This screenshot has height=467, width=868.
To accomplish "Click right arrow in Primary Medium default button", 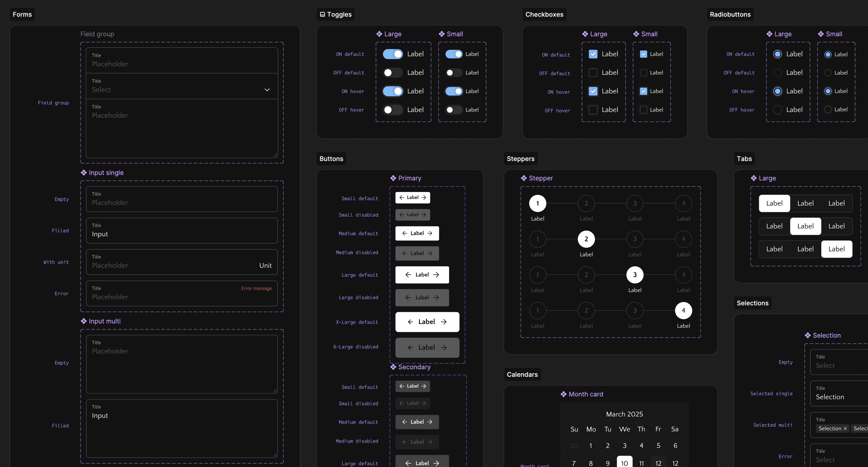I will [x=430, y=233].
